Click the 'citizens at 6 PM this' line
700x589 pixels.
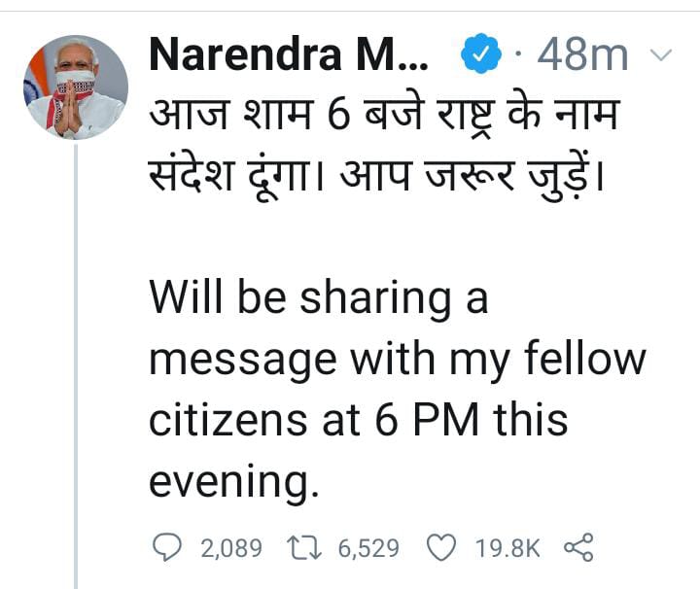(x=358, y=421)
